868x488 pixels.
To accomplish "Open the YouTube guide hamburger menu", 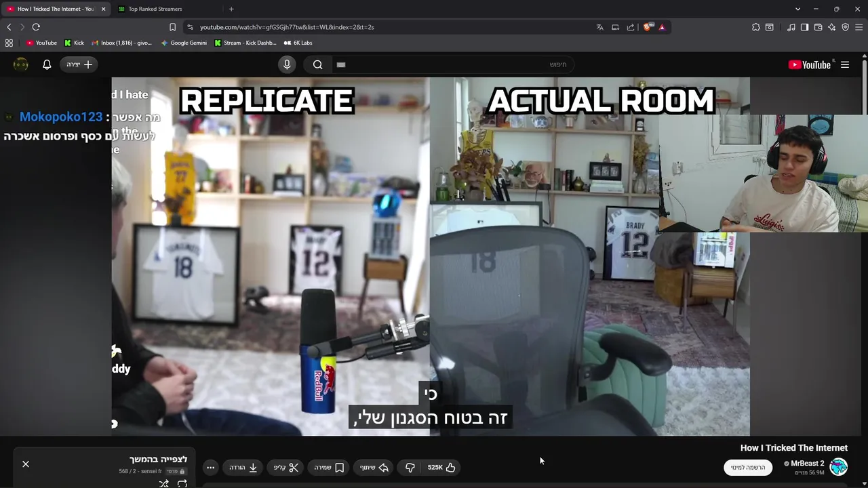I will (845, 64).
